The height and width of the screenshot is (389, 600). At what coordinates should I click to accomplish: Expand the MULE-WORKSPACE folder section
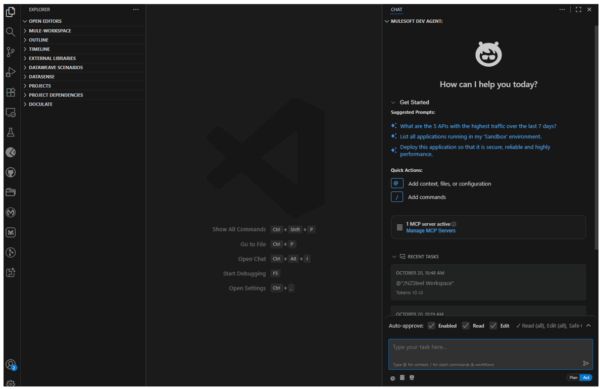coord(83,31)
